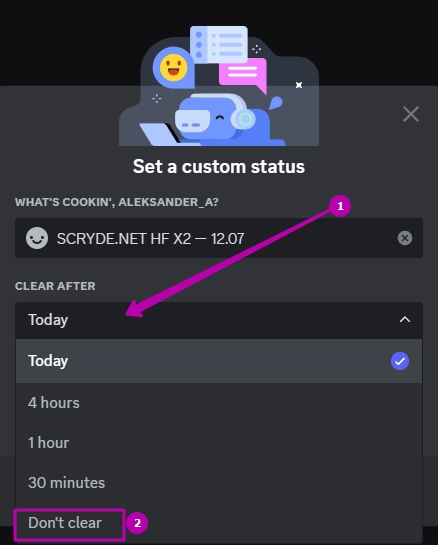Click the yellow smiley bubble in illustration
438x545 pixels.
point(173,67)
